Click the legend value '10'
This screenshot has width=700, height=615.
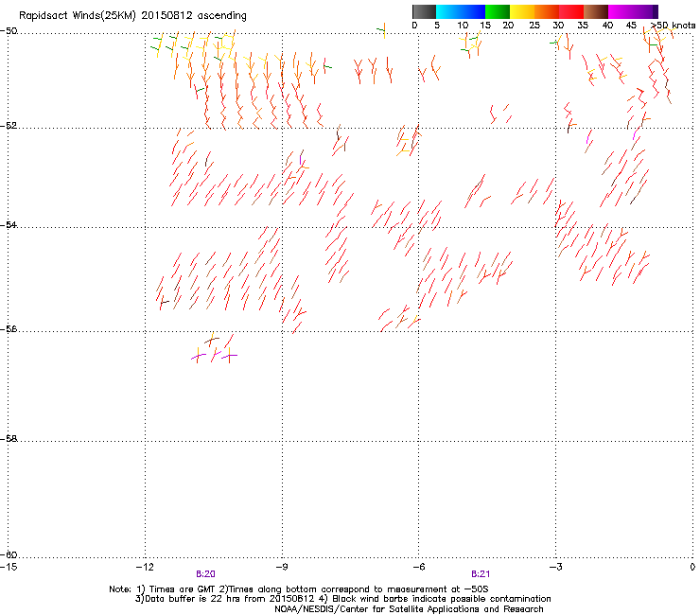click(x=463, y=26)
